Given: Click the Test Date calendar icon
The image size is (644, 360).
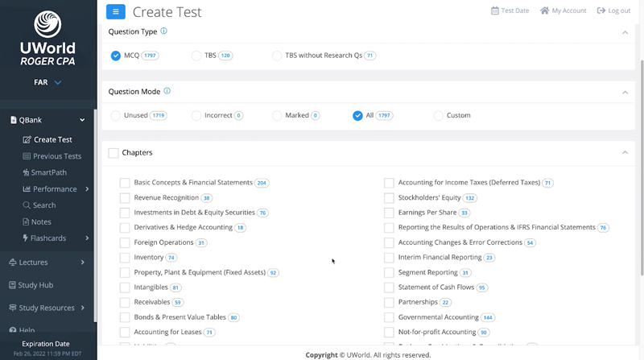Looking at the screenshot, I should 495,10.
